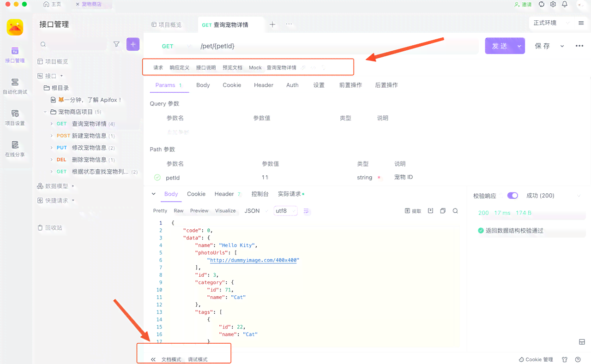Open the JSON format dropdown

click(256, 211)
